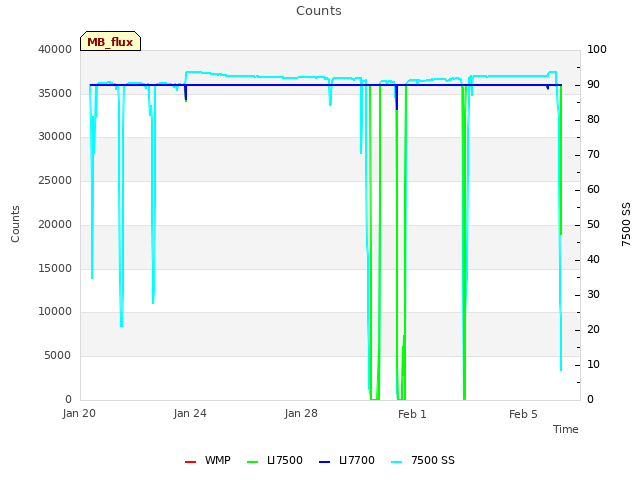640x480 pixels.
Task: Click the 30000 left axis value
Action: tap(55, 137)
